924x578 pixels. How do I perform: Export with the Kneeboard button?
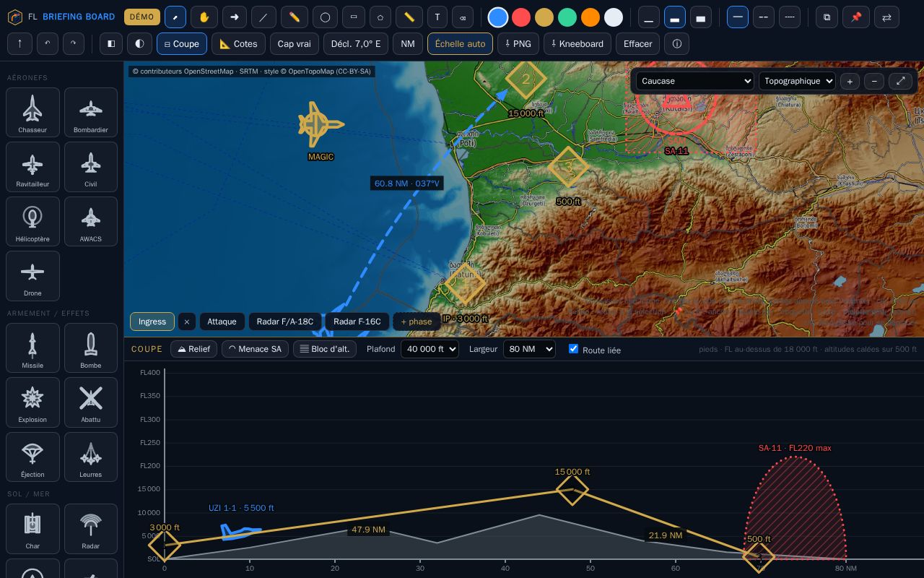coord(577,43)
